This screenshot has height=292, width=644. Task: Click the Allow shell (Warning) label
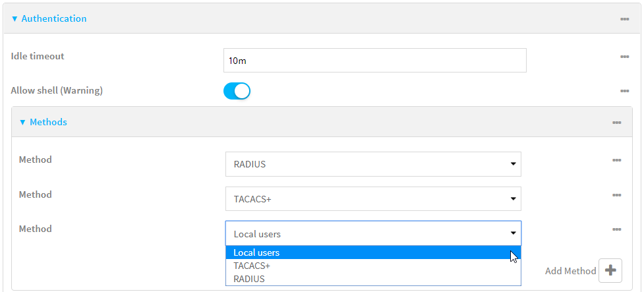[x=57, y=90]
